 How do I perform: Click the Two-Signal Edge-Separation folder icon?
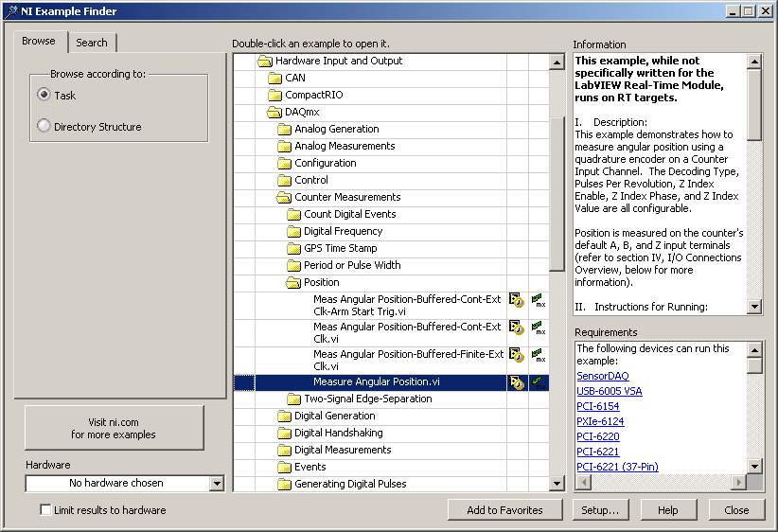[x=293, y=399]
